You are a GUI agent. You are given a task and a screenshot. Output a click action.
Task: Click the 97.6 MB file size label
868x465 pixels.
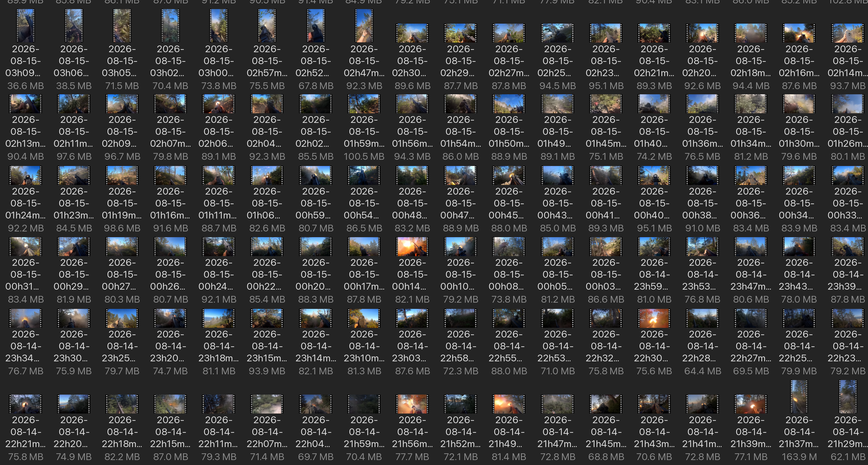click(74, 157)
